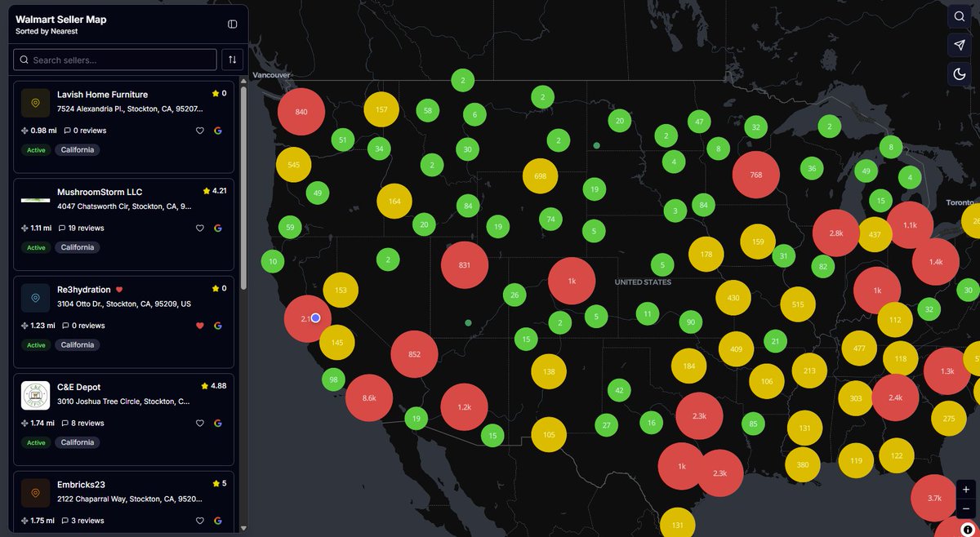Image resolution: width=980 pixels, height=537 pixels.
Task: Unfavorite Re3hydration using red heart
Action: click(x=200, y=326)
